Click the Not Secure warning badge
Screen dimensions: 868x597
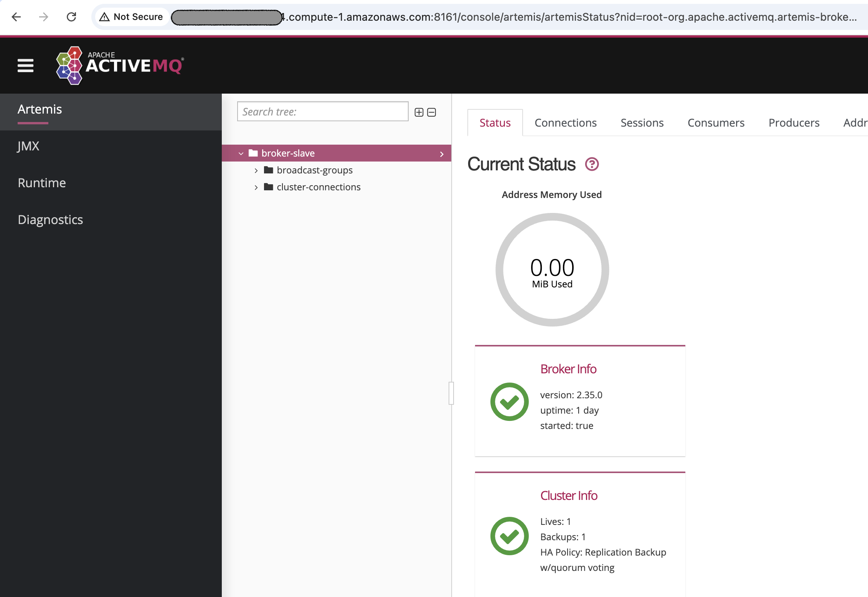[131, 17]
